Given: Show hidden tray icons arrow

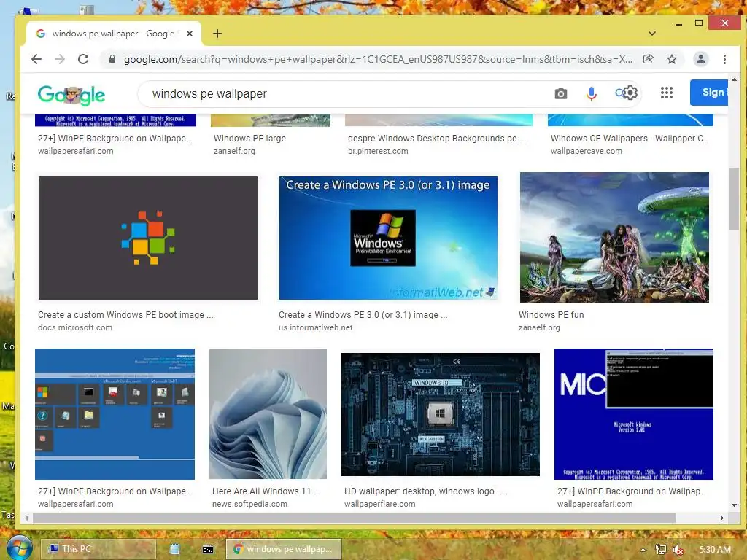Looking at the screenshot, I should [x=643, y=550].
